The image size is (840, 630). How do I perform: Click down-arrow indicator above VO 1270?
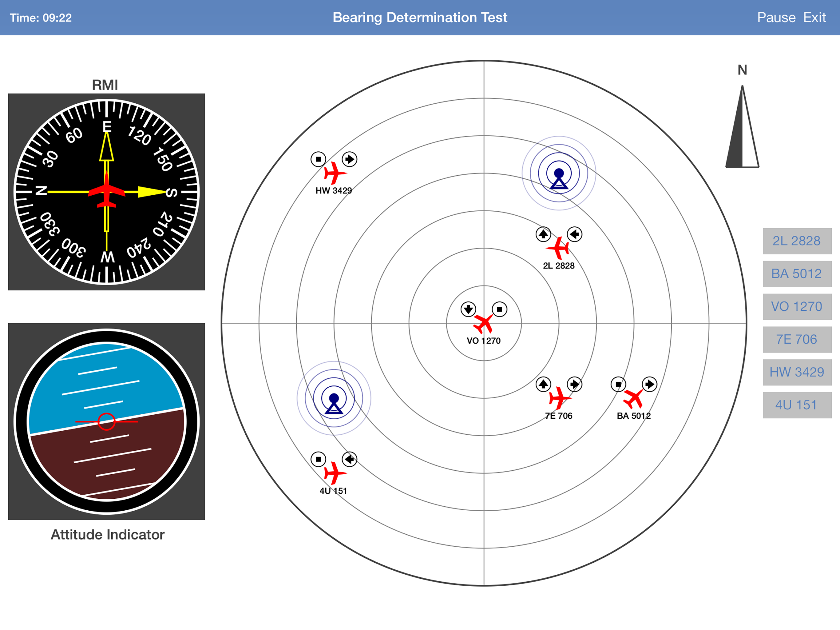(468, 309)
